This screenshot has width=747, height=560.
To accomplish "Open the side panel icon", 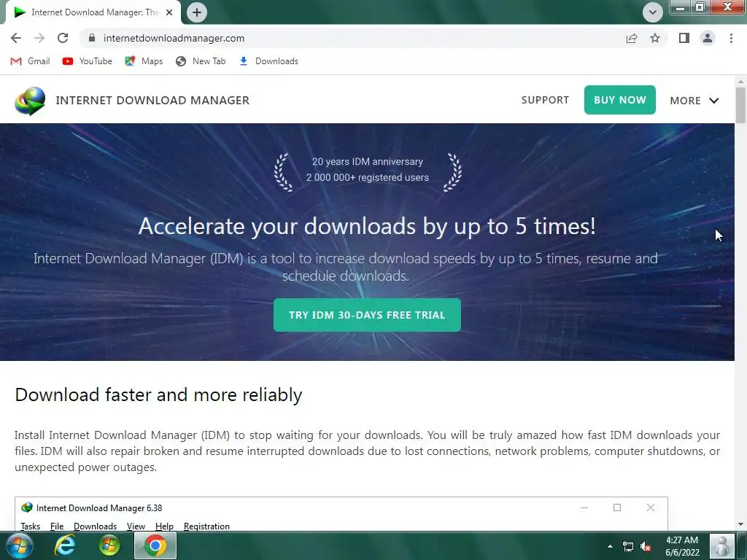I will click(x=684, y=38).
